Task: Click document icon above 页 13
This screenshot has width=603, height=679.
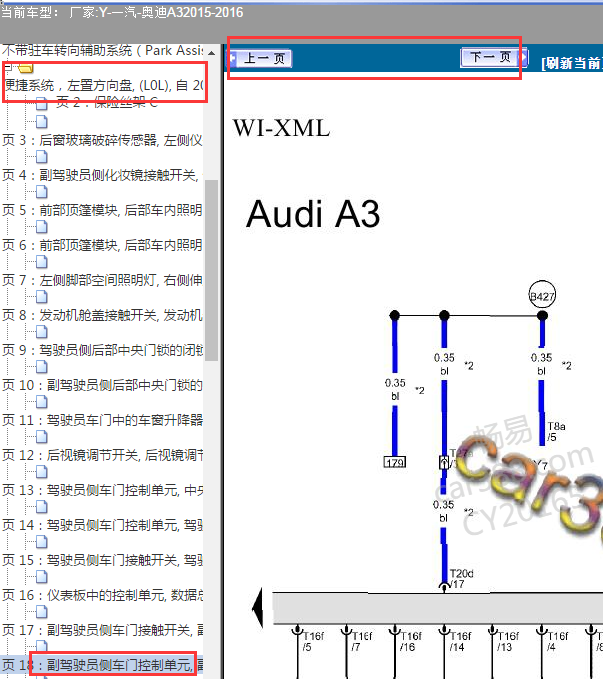Action: [42, 472]
